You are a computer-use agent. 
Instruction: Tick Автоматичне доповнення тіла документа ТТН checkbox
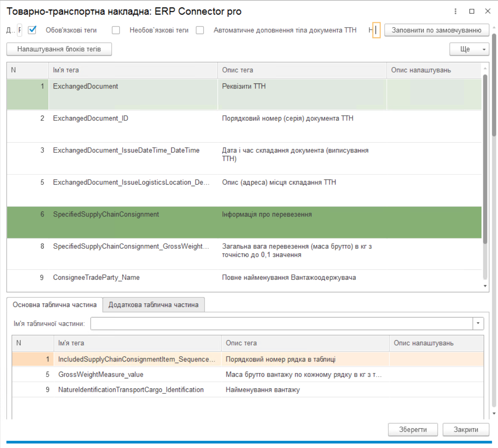200,30
